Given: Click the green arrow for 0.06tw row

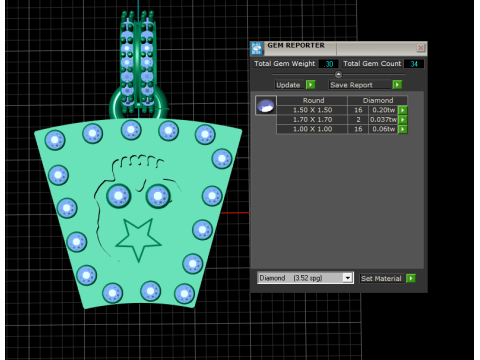Looking at the screenshot, I should pos(403,129).
